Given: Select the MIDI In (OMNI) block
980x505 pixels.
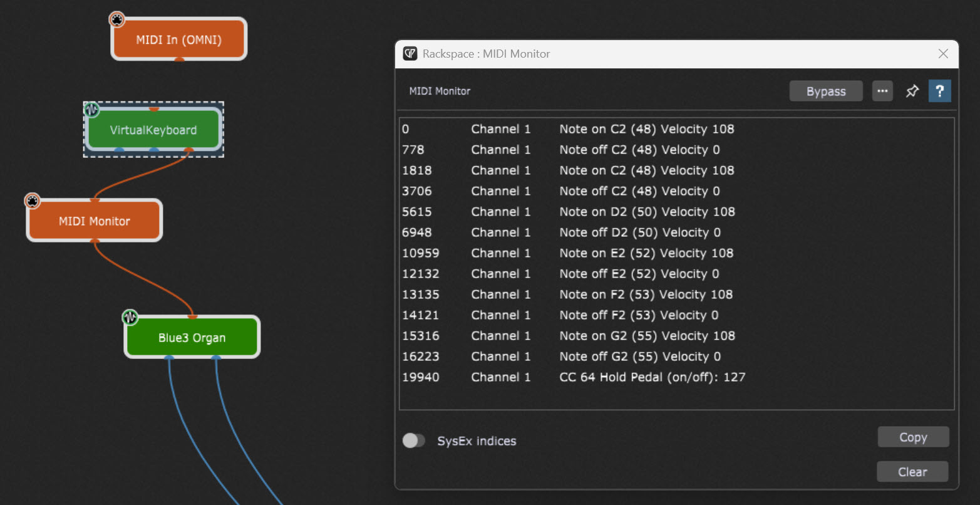Looking at the screenshot, I should [179, 39].
